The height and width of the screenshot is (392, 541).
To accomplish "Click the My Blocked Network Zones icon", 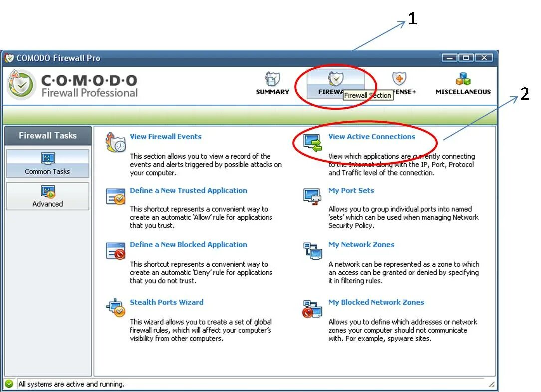I will click(312, 309).
